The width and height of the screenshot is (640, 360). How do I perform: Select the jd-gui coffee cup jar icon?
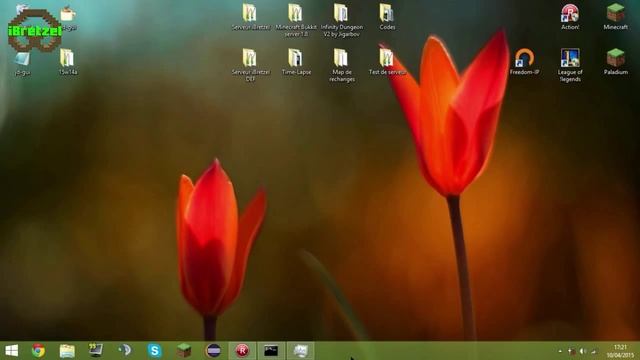coord(68,18)
